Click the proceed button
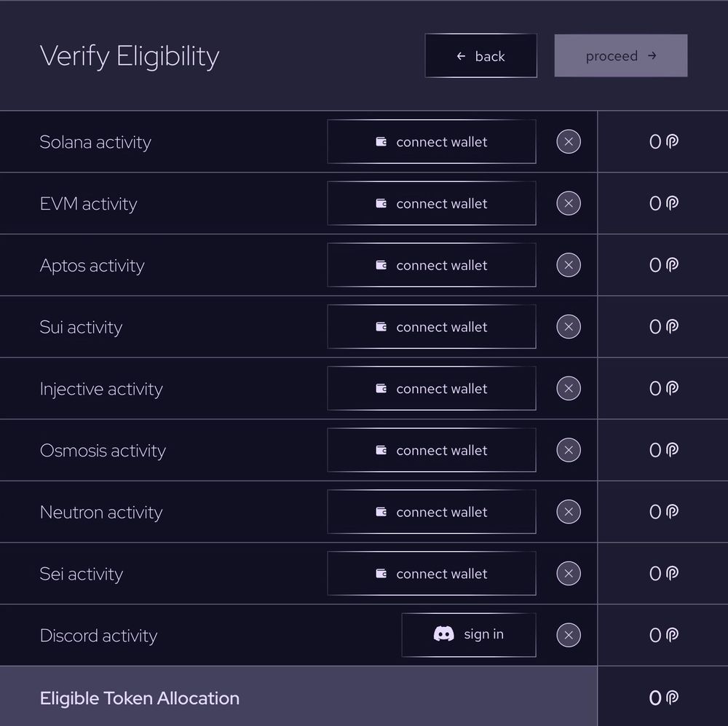Screen dimensions: 728x726 click(x=620, y=56)
